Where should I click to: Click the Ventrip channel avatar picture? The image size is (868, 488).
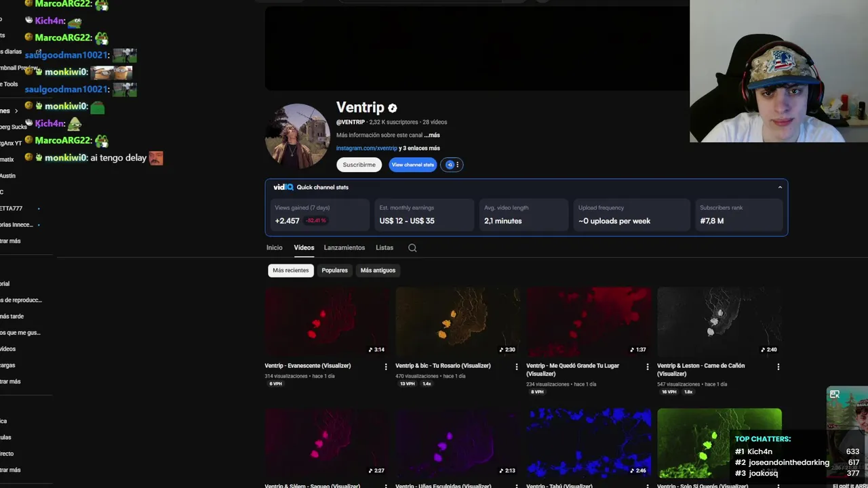pyautogui.click(x=297, y=136)
